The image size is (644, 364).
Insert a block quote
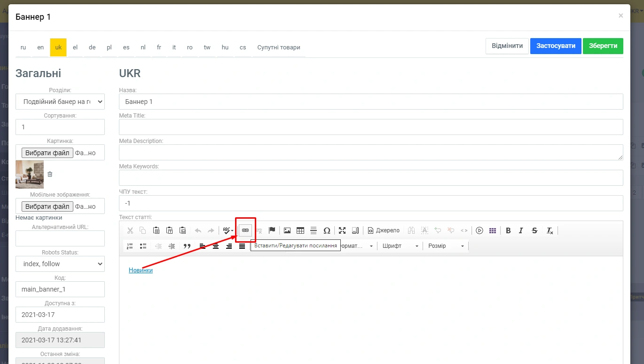(x=187, y=246)
